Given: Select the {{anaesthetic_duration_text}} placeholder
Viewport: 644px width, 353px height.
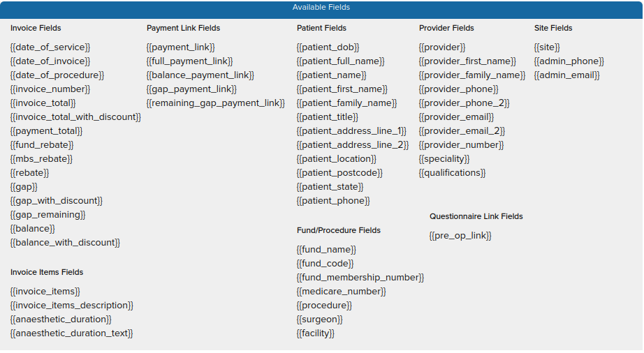Looking at the screenshot, I should point(71,333).
